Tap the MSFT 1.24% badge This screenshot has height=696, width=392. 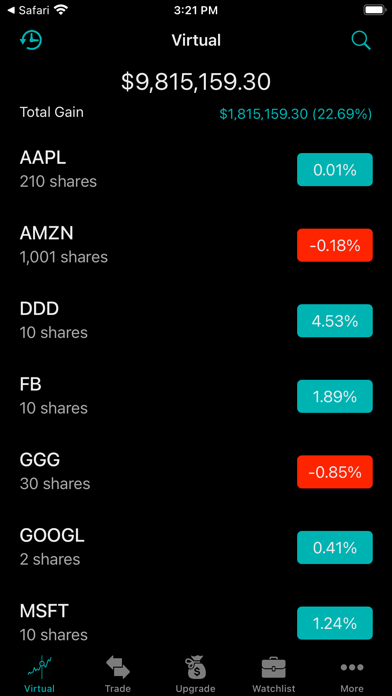click(x=335, y=623)
